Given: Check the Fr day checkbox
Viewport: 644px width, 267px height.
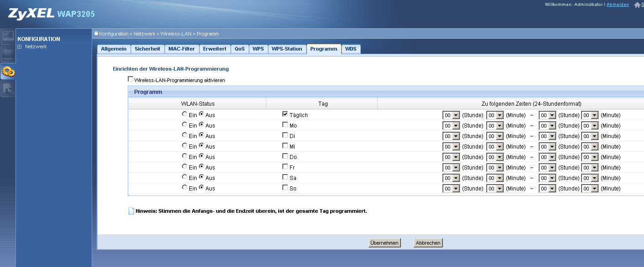Looking at the screenshot, I should click(x=285, y=167).
